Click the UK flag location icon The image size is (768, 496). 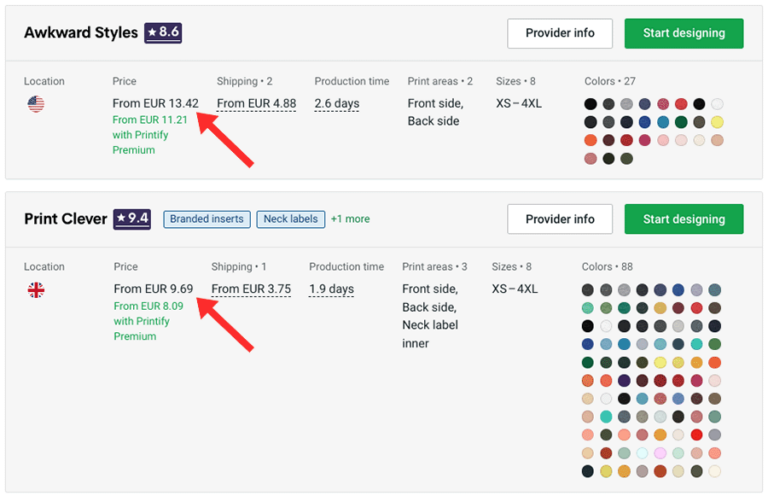pyautogui.click(x=36, y=290)
